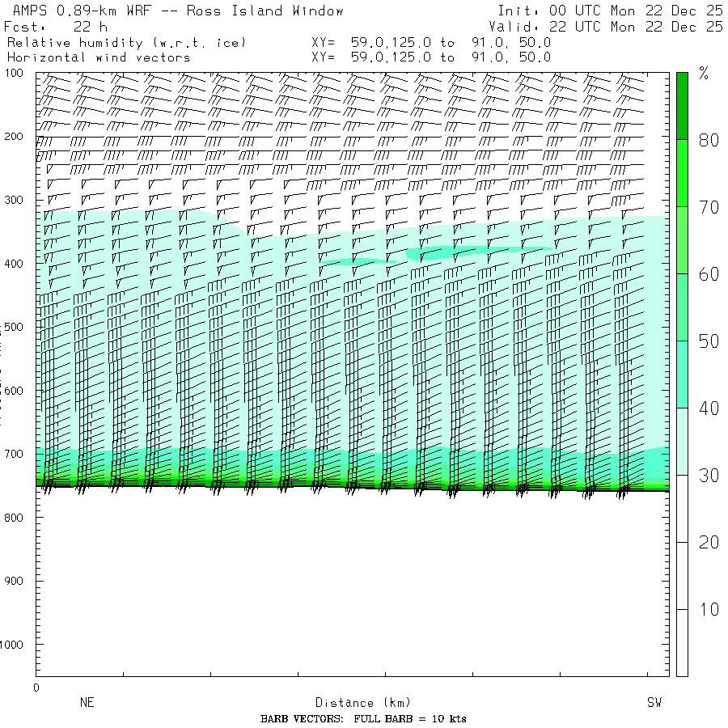Click the title 'AMPS 0.89-km WRF -- Ross Island Window'
728x728 pixels.
(178, 11)
